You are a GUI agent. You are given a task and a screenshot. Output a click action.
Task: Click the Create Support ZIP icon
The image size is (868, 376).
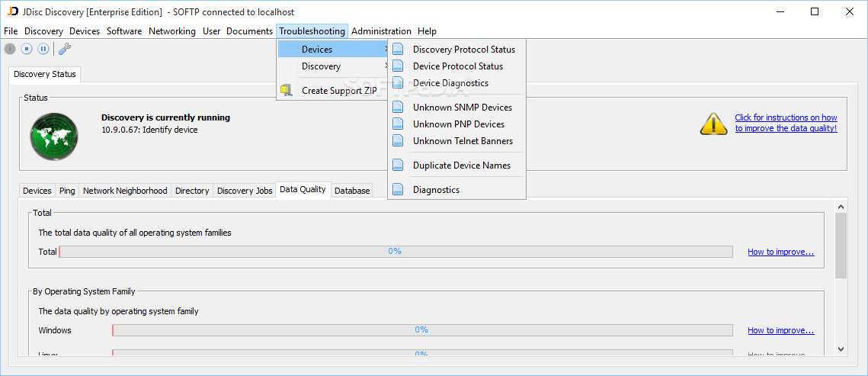pyautogui.click(x=287, y=90)
